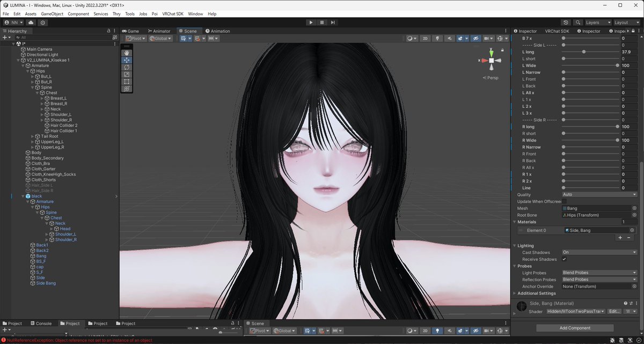The width and height of the screenshot is (644, 344).
Task: Open the Cast Shadows dropdown
Action: coord(599,252)
